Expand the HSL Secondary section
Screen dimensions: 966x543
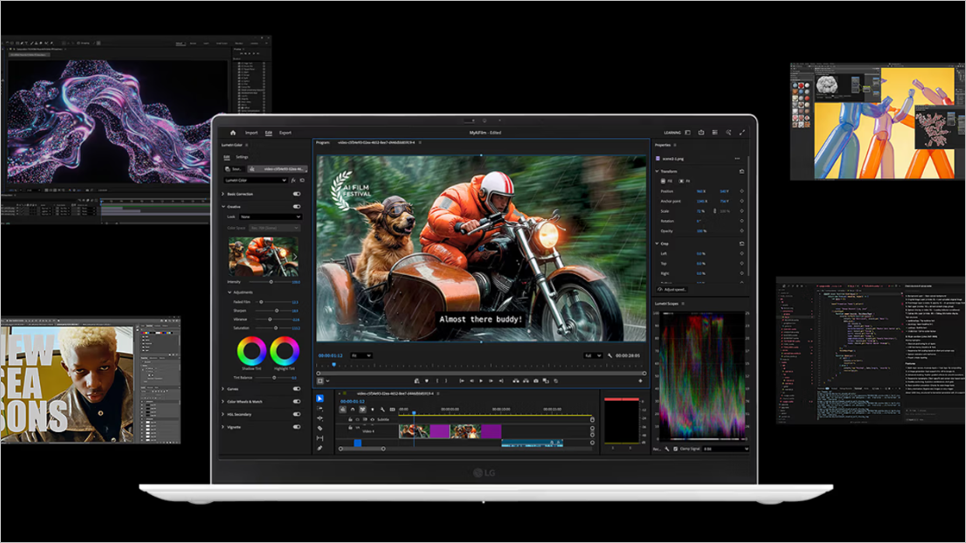223,414
